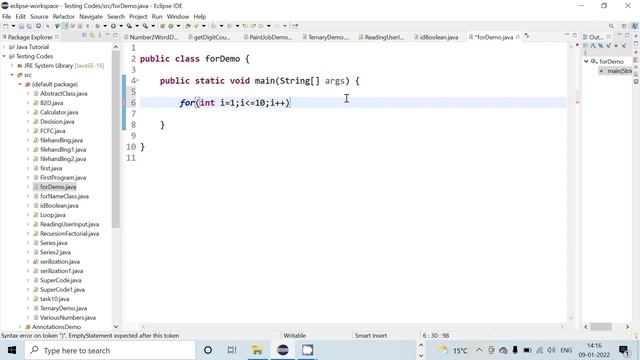Click the Windows Start button
This screenshot has width=640, height=360.
pyautogui.click(x=11, y=350)
